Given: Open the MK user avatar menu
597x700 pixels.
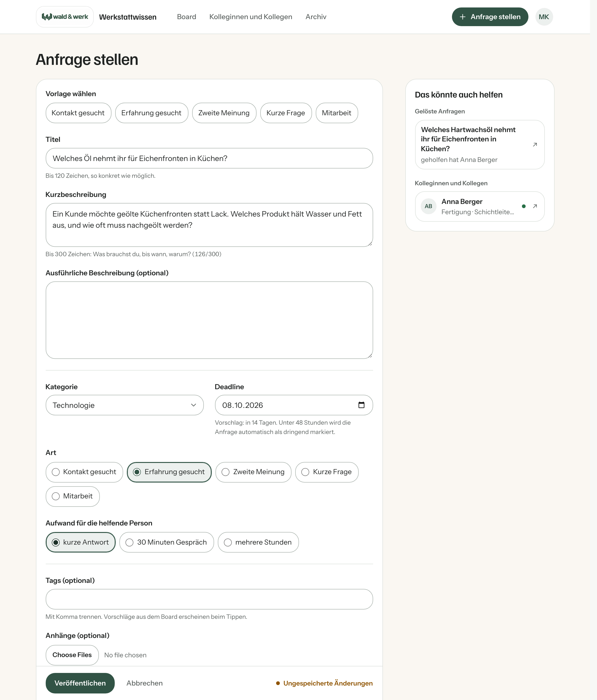Looking at the screenshot, I should (544, 17).
